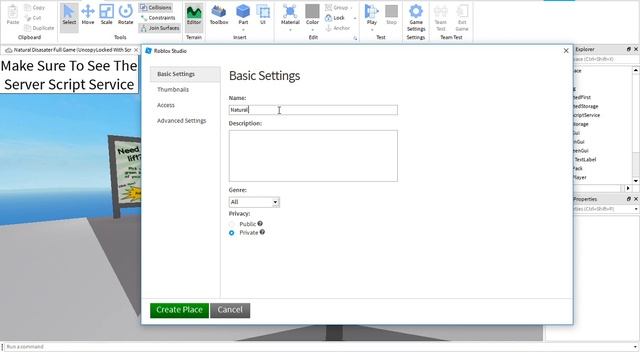Open the Genre dropdown
Image resolution: width=640 pixels, height=360 pixels.
(254, 202)
